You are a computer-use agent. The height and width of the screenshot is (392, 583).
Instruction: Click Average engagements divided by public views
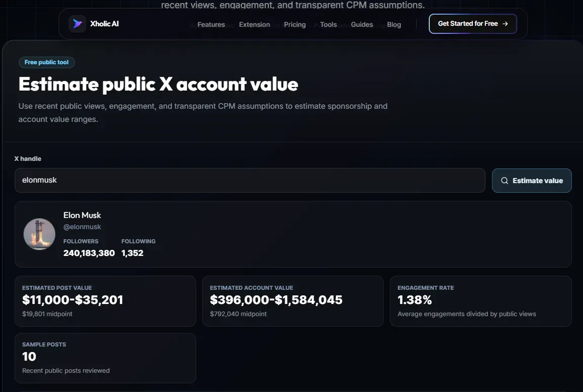467,314
